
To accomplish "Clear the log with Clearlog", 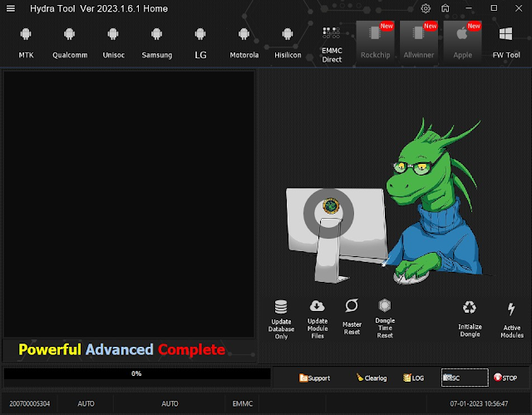I will coord(372,378).
